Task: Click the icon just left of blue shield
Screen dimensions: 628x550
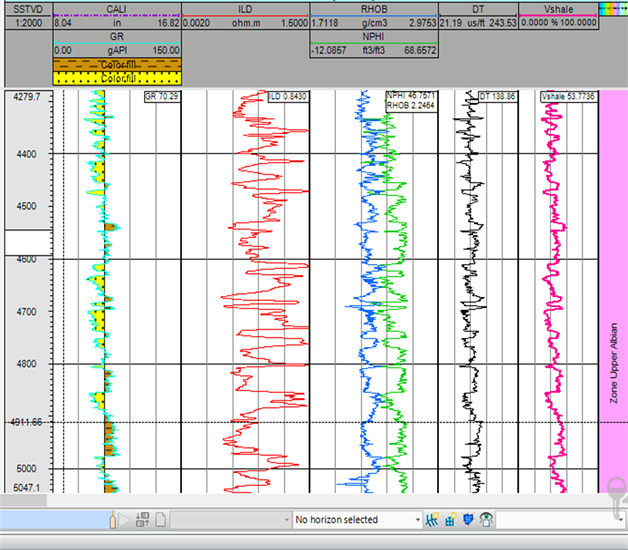Action: click(x=450, y=519)
